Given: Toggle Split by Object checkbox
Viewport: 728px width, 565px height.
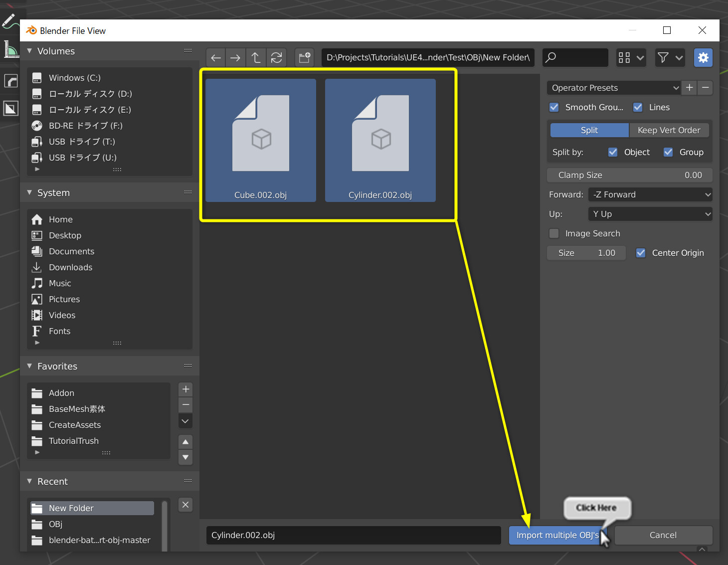Looking at the screenshot, I should 613,152.
